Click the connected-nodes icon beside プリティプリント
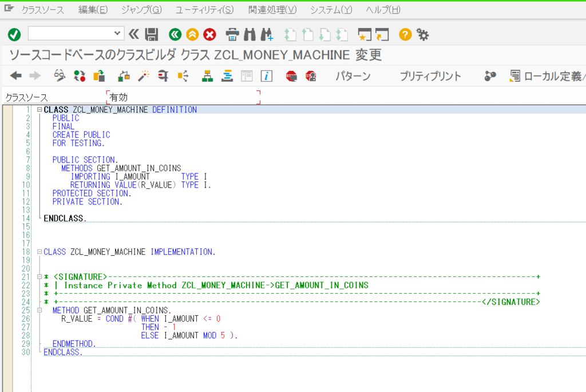The width and height of the screenshot is (586, 392). (x=490, y=76)
